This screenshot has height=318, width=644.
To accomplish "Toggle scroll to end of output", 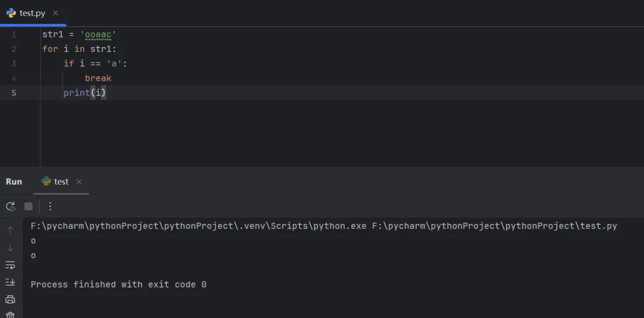I will click(10, 282).
